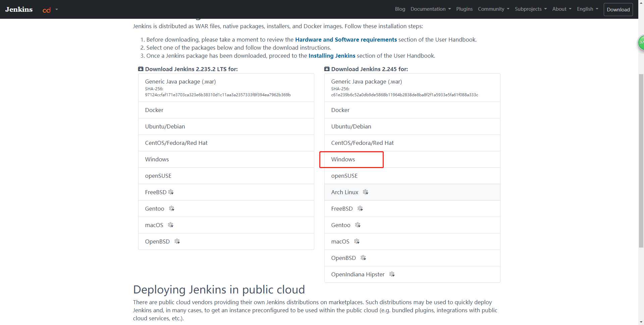Viewport: 644px width, 325px height.
Task: Select Arch Linux download row
Action: 412,192
